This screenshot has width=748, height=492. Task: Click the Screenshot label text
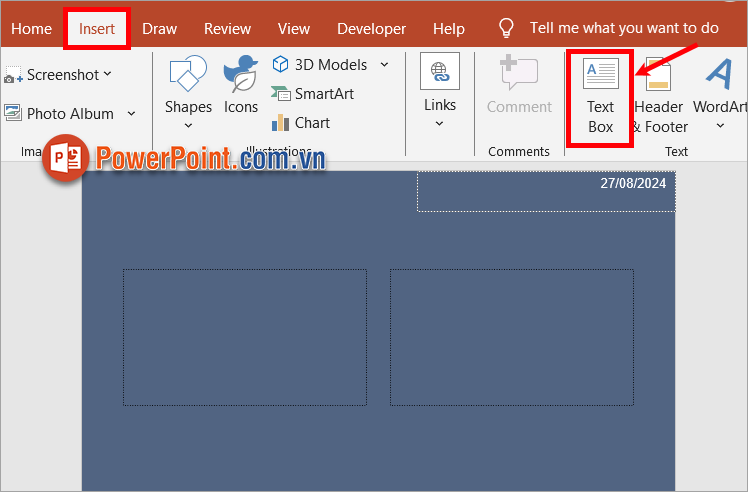[x=63, y=75]
